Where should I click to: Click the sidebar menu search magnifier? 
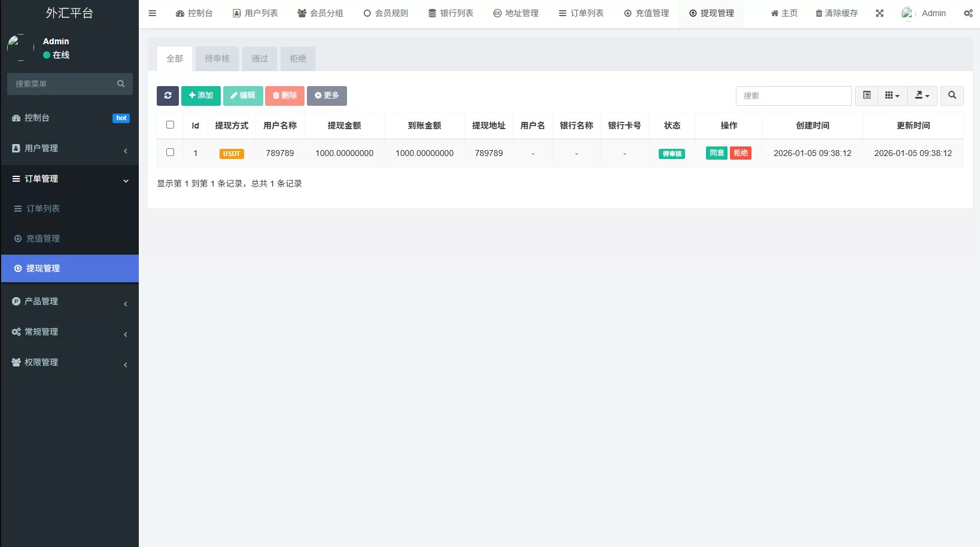pyautogui.click(x=120, y=84)
